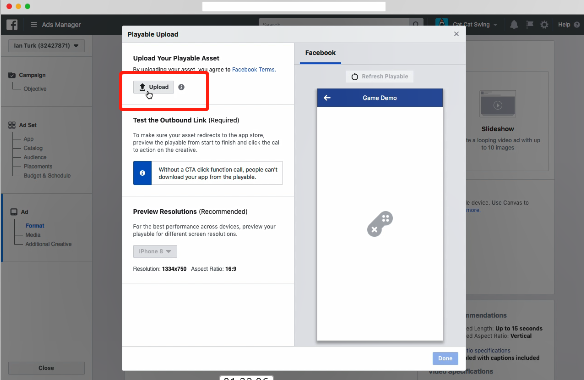Click the Facebook logo icon
Viewport: 584px width, 380px height.
click(12, 25)
